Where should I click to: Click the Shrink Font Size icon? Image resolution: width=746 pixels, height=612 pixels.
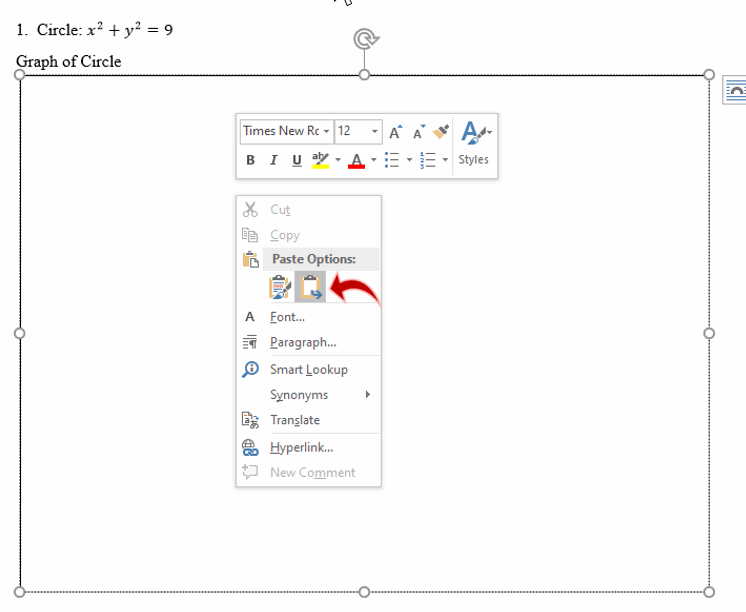click(x=419, y=131)
